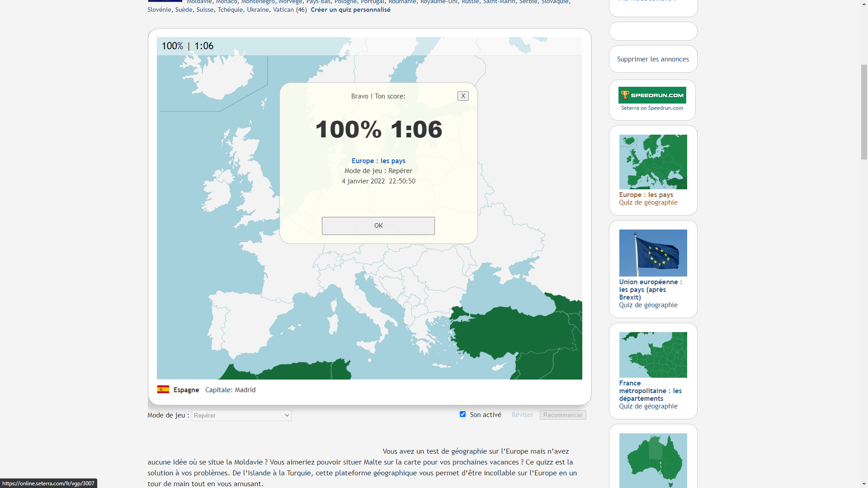Click OK in the Bravo score dialog
Image resolution: width=868 pixels, height=488 pixels.
[x=378, y=226]
